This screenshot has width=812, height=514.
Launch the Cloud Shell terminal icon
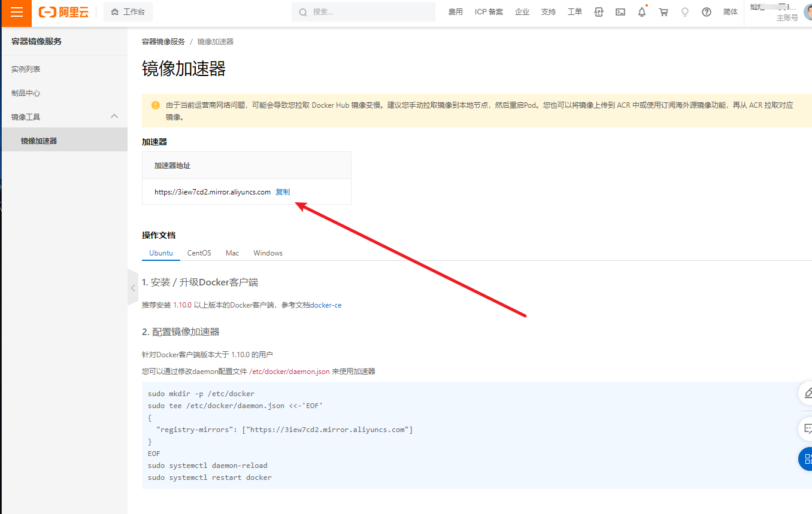pos(620,12)
